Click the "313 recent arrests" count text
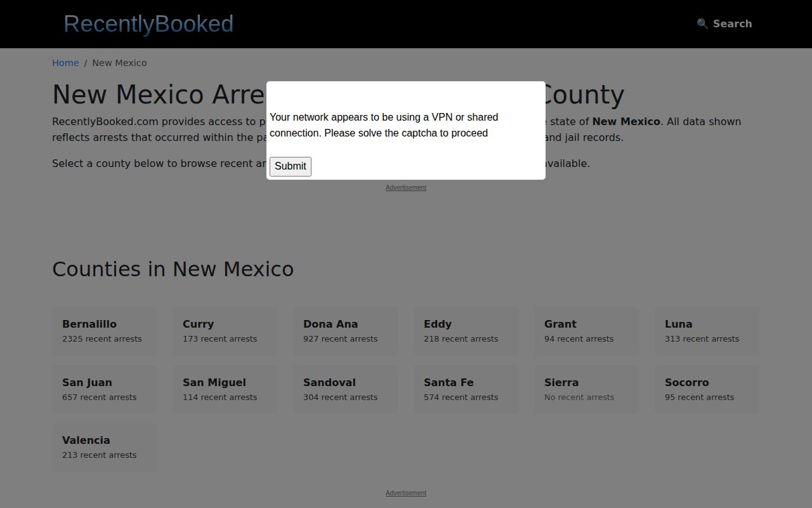Image resolution: width=812 pixels, height=508 pixels. pyautogui.click(x=702, y=339)
